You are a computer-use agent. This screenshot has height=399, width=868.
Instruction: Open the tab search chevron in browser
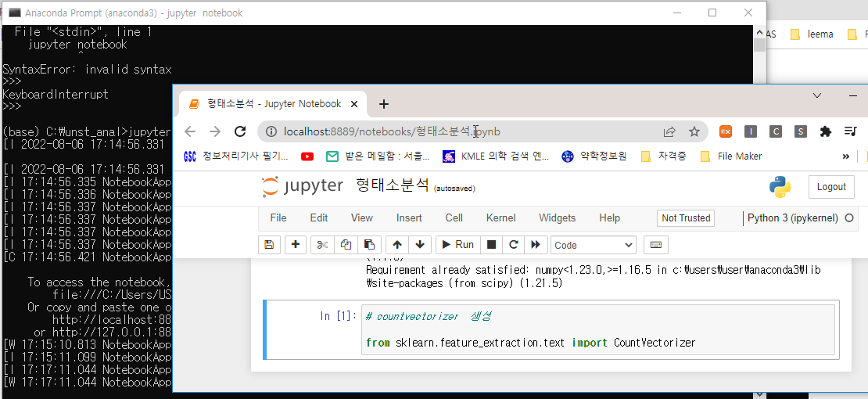(x=817, y=96)
